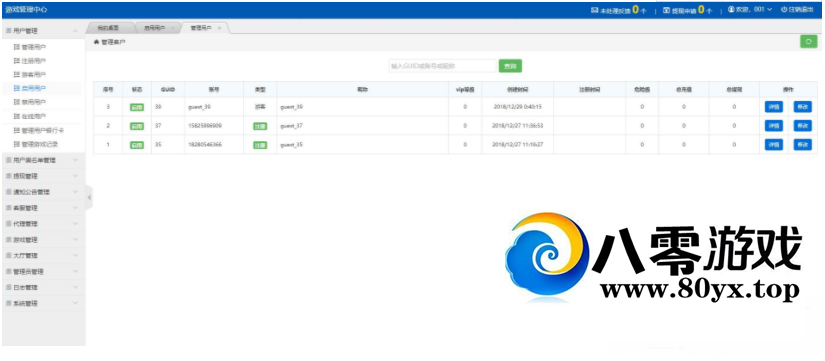Click the green 查询 search button
Viewport: 825px width, 361px height.
pyautogui.click(x=510, y=66)
